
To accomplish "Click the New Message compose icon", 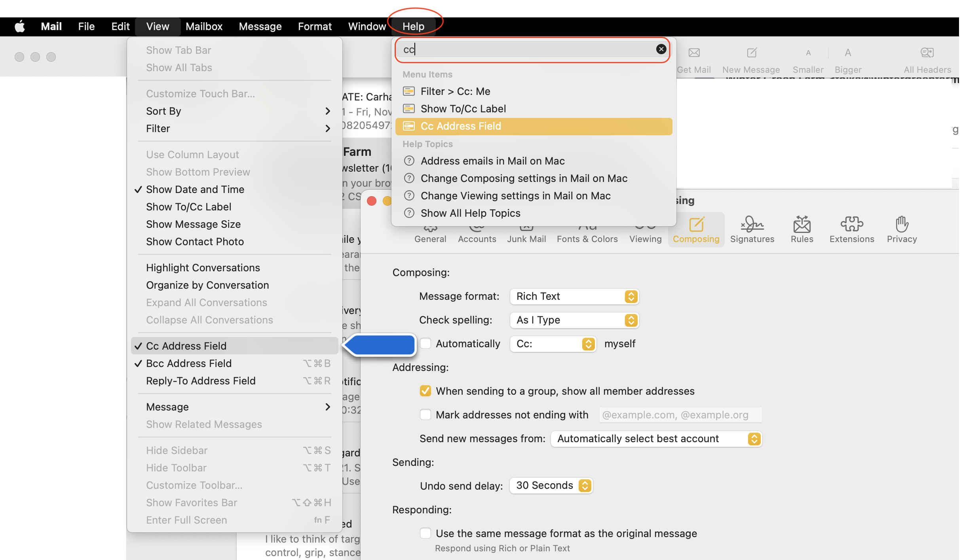I will tap(751, 53).
